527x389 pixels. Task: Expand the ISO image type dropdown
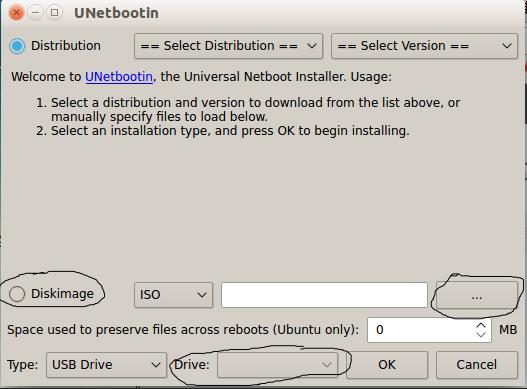[173, 295]
